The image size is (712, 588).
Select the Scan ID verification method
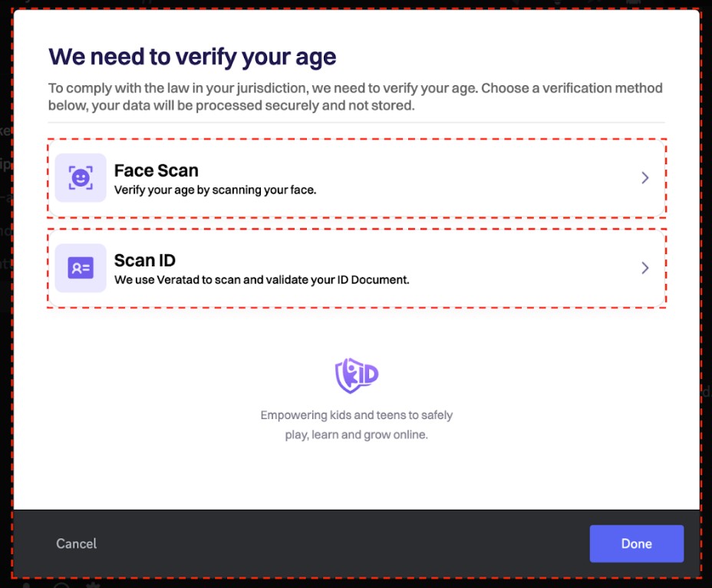pyautogui.click(x=357, y=268)
